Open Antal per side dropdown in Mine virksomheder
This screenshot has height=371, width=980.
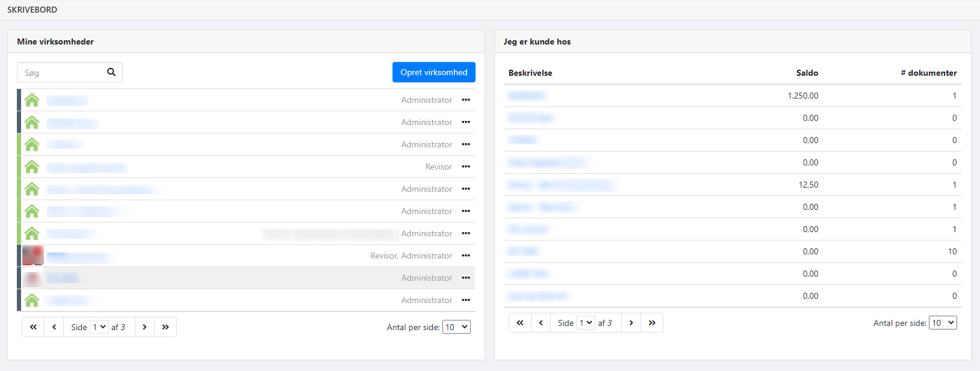456,327
